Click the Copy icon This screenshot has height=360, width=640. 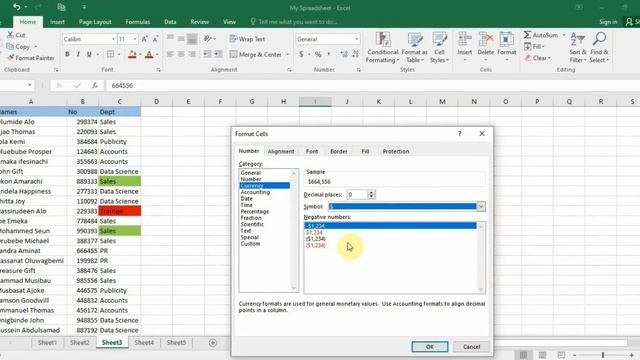click(x=10, y=47)
